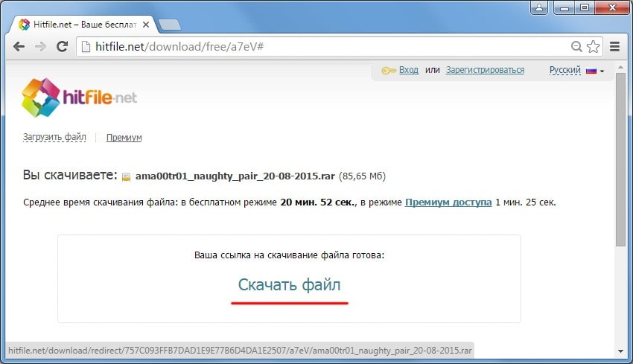This screenshot has width=633, height=364.
Task: Click the page icon in the address bar
Action: pos(86,47)
